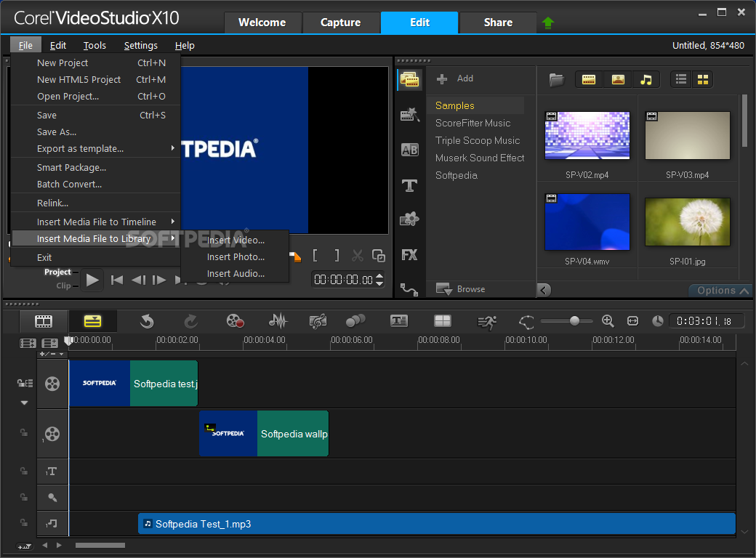Select ScoreFitter Music folder
The image size is (756, 558).
pyautogui.click(x=472, y=124)
